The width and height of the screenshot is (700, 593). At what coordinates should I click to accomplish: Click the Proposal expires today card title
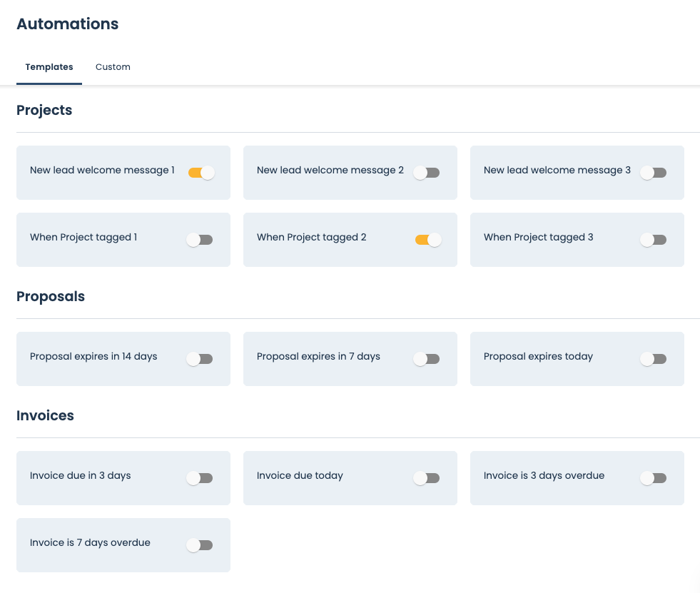(x=538, y=357)
